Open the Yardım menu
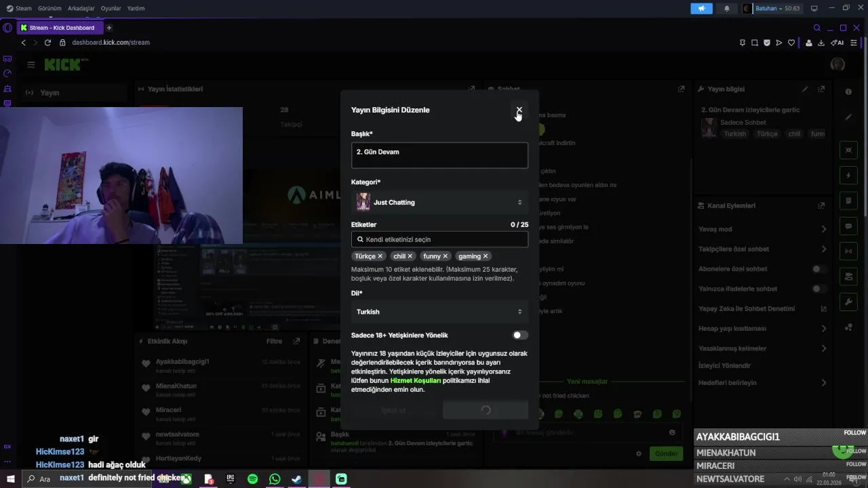 point(136,8)
